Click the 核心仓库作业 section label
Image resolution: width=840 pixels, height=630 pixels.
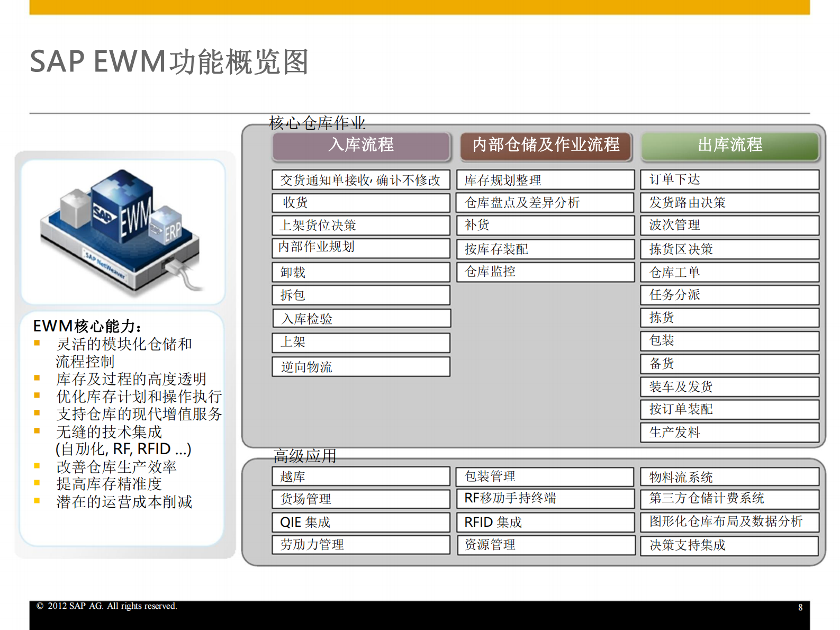317,123
